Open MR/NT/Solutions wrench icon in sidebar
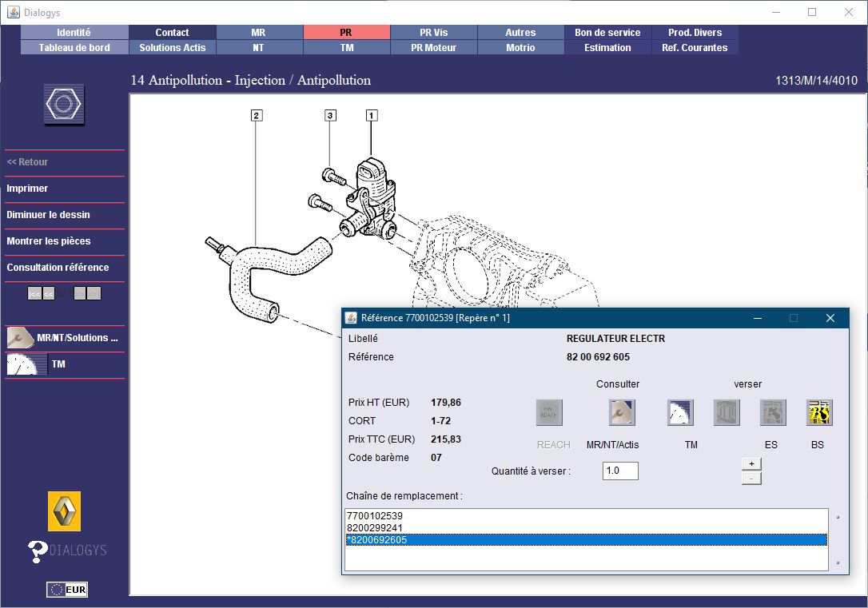The height and width of the screenshot is (608, 868). [x=21, y=338]
